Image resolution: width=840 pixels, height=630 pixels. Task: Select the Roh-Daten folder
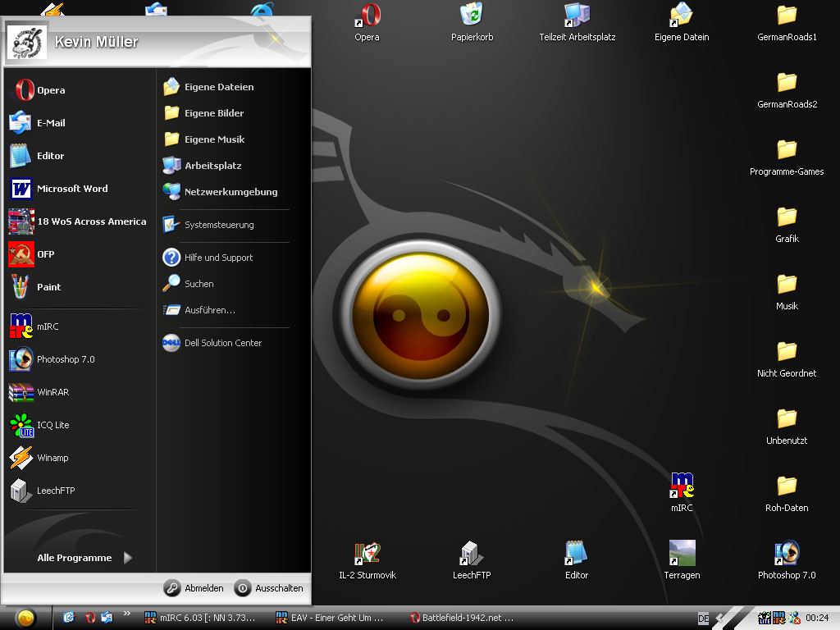tap(787, 493)
